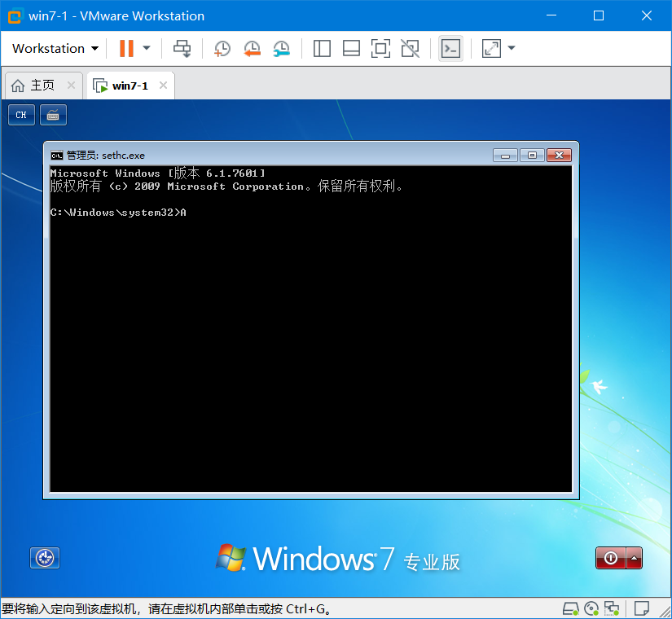The width and height of the screenshot is (672, 619).
Task: Open the Workstation menu dropdown
Action: pyautogui.click(x=55, y=48)
